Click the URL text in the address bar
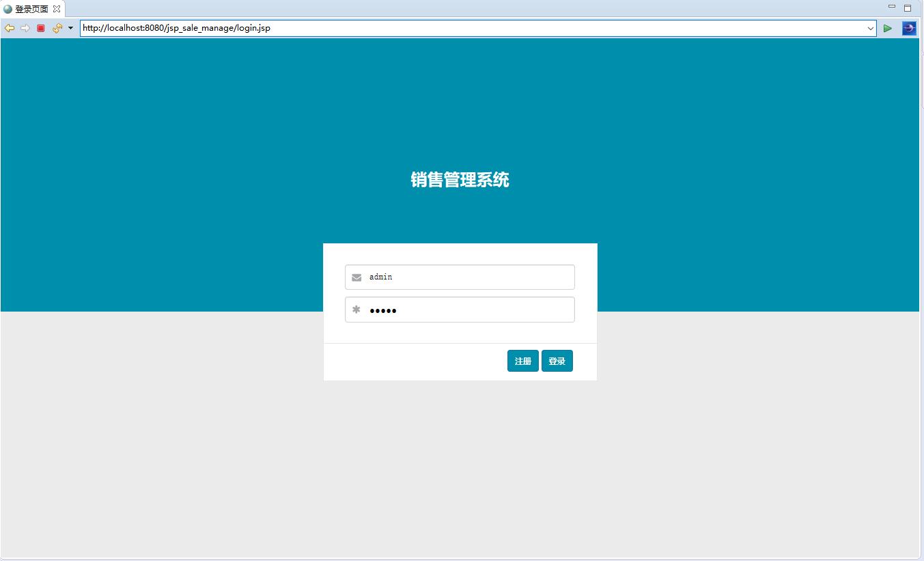This screenshot has height=561, width=924. pos(176,28)
